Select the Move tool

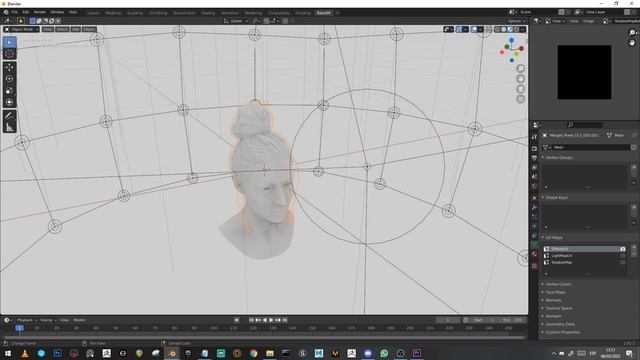tap(10, 67)
